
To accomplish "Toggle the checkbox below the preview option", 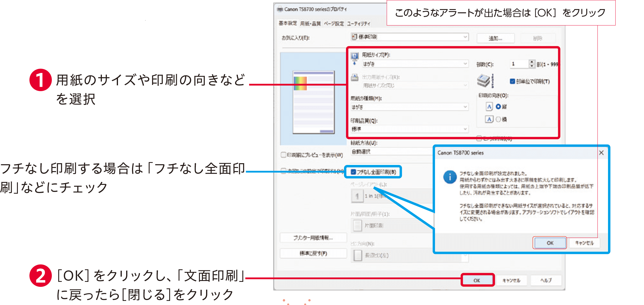I will 283,171.
